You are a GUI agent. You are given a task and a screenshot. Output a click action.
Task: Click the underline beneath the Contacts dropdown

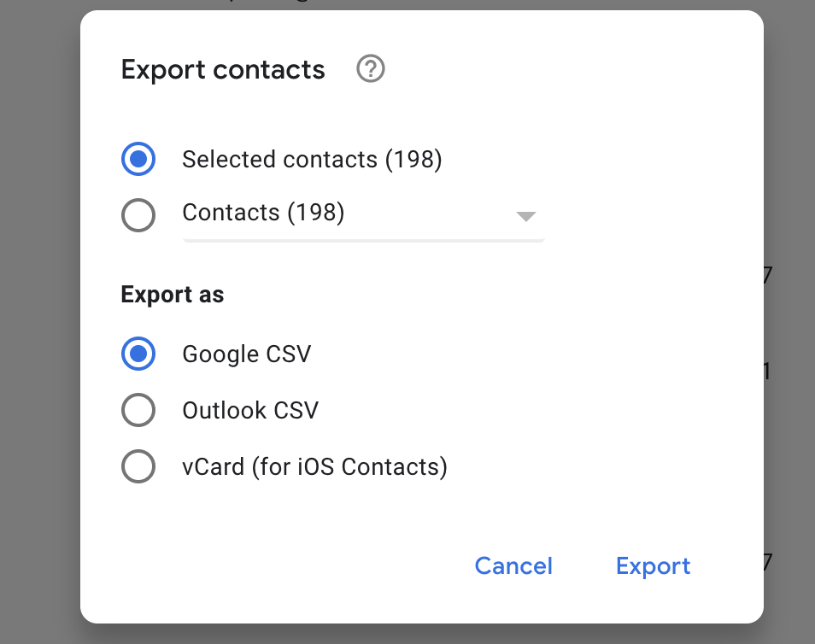click(x=363, y=241)
